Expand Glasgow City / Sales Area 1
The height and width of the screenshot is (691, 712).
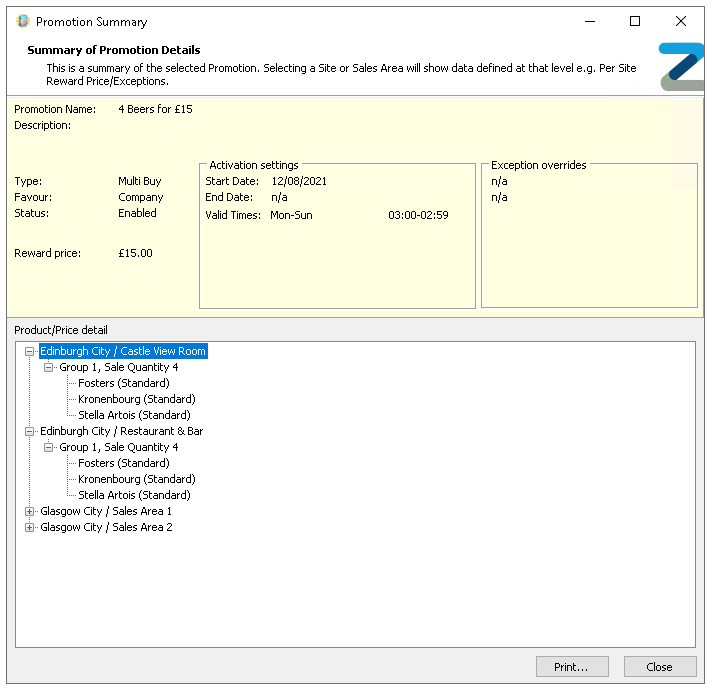pos(30,511)
